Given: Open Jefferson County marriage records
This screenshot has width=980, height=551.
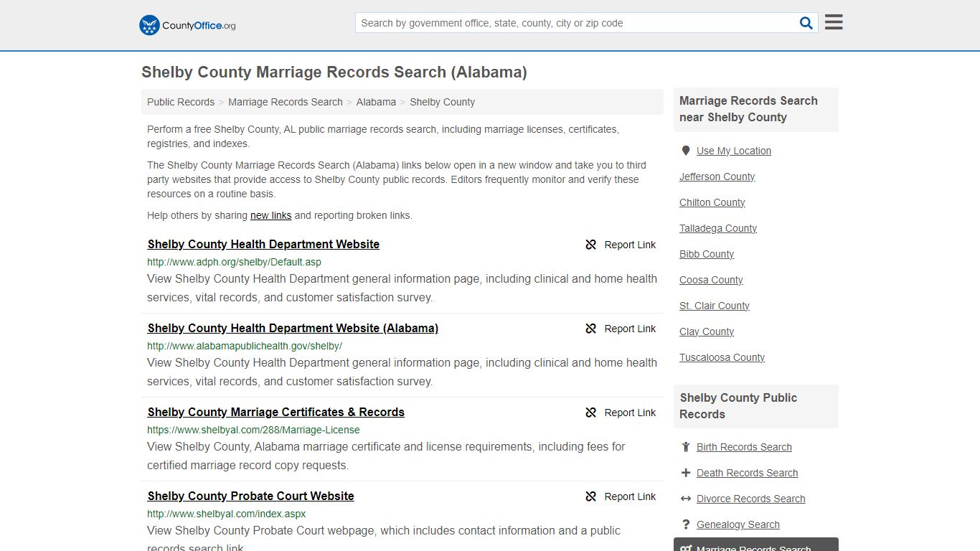Looking at the screenshot, I should tap(717, 176).
